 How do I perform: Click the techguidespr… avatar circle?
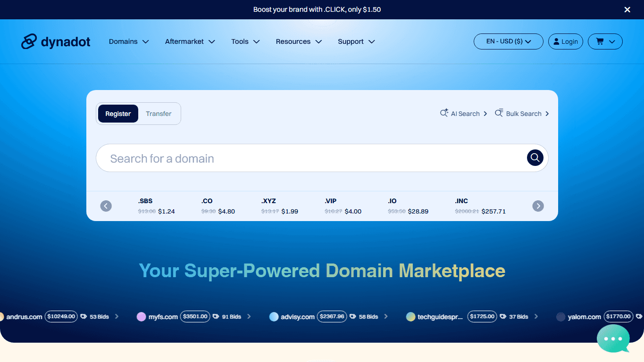410,317
